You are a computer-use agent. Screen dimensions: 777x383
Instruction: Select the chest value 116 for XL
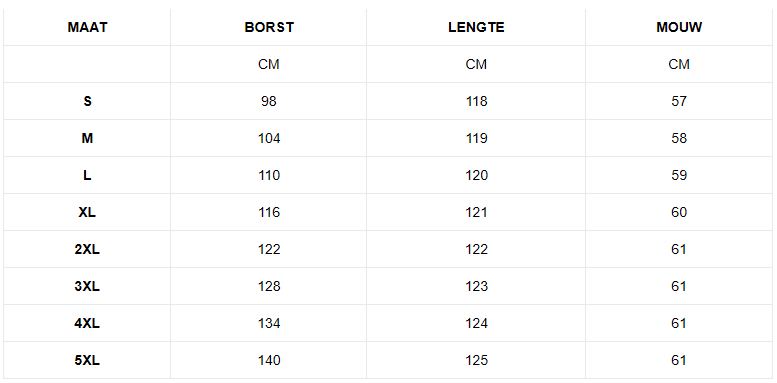(269, 212)
